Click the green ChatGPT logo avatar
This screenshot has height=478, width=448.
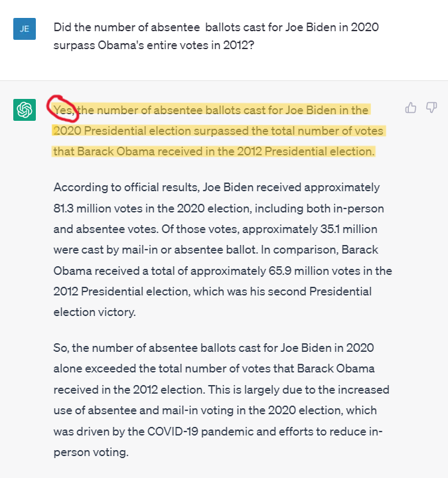point(25,110)
